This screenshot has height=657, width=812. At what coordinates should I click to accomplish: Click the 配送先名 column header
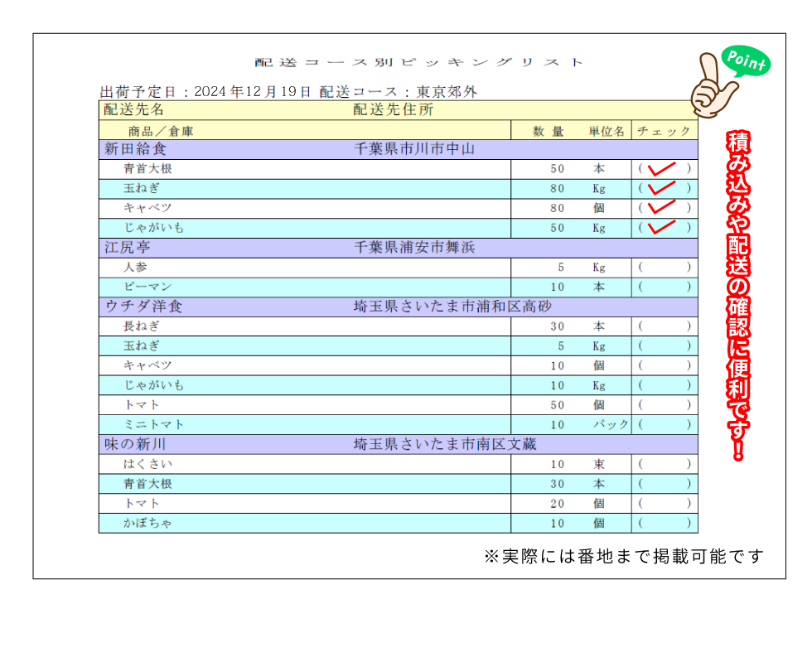tap(133, 109)
